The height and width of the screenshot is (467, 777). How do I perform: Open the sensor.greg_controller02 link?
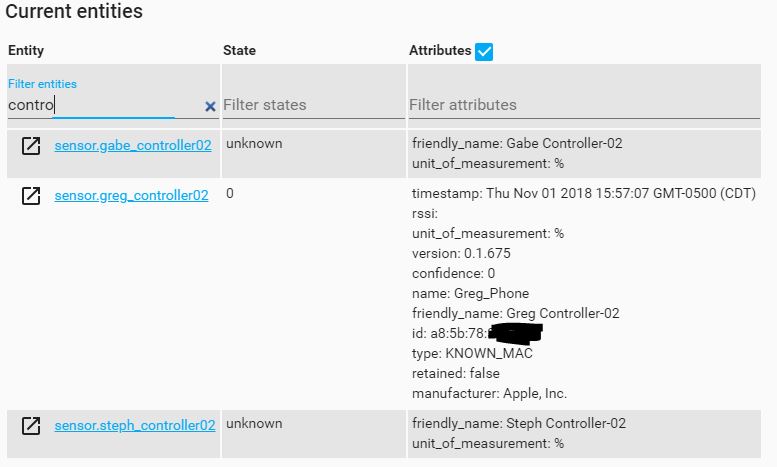pyautogui.click(x=132, y=195)
